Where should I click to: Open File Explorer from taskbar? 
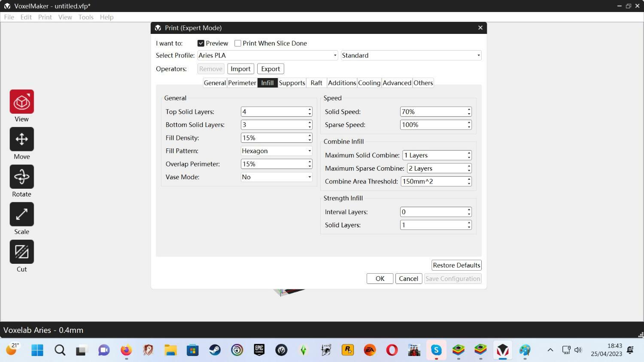pos(170,350)
